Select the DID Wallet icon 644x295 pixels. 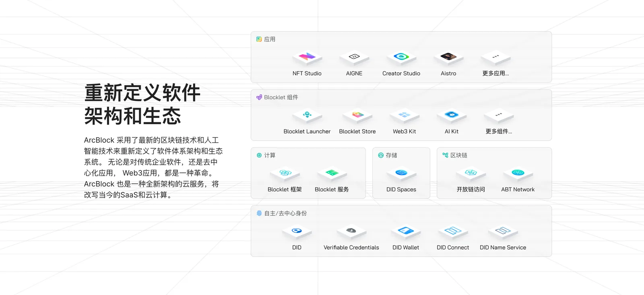(x=406, y=232)
